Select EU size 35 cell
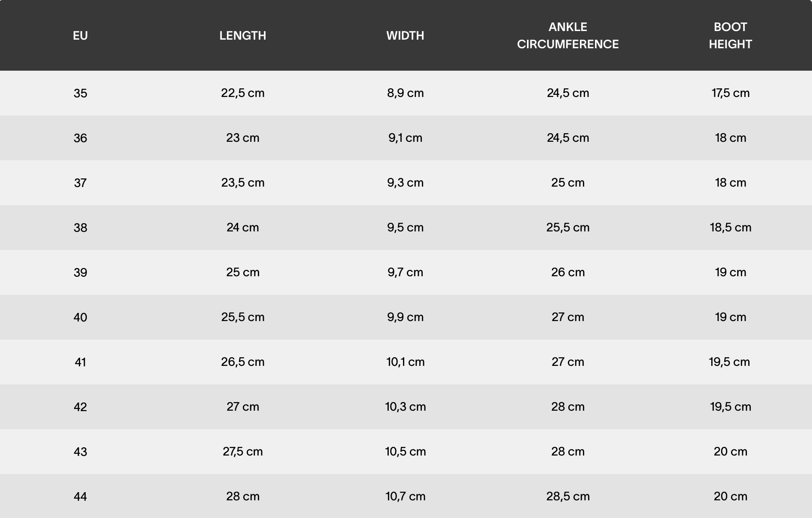 click(81, 93)
